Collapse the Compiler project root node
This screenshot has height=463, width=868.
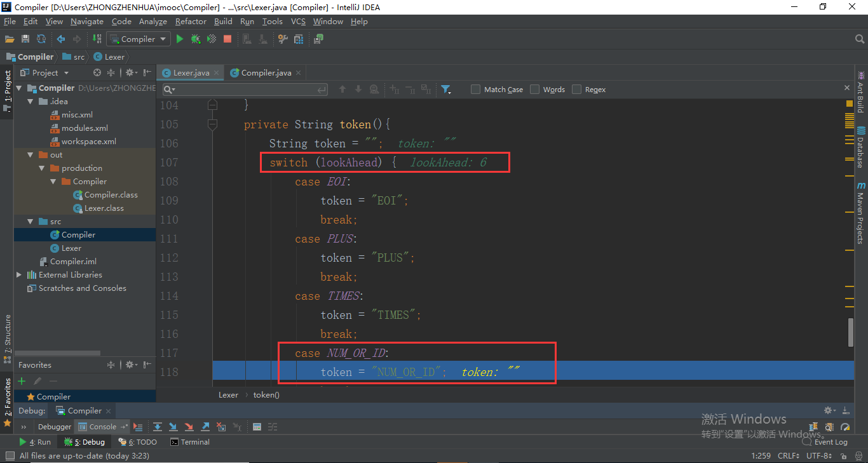pos(19,88)
